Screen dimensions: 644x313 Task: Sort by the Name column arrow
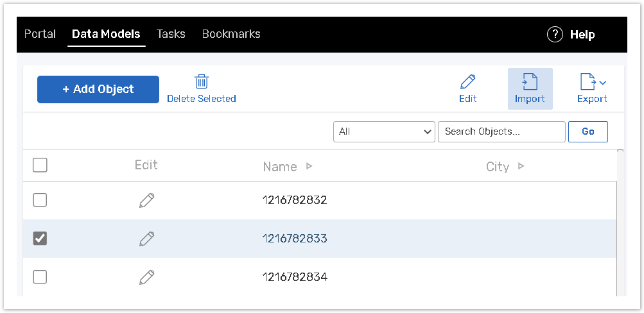[309, 166]
